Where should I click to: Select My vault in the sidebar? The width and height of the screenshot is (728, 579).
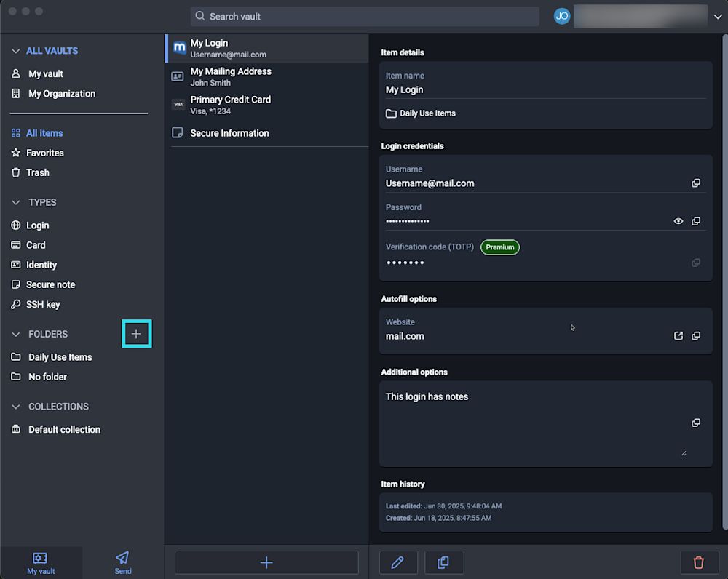click(x=45, y=73)
